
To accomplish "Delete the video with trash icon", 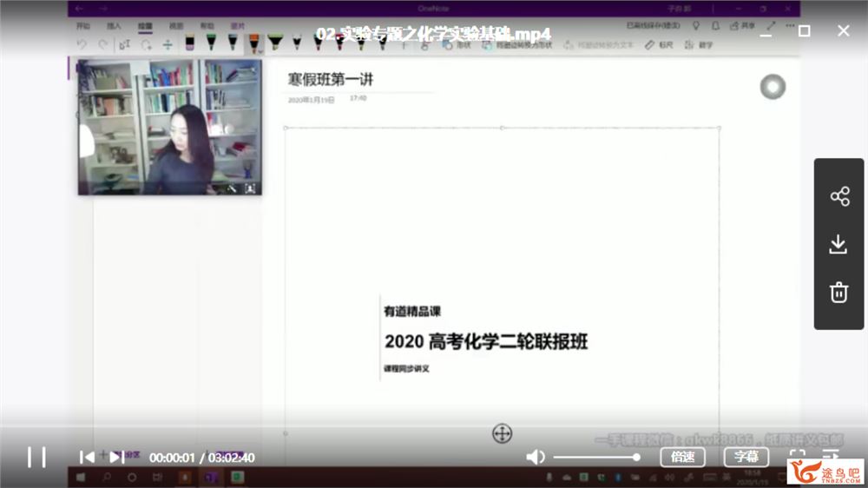I will 838,292.
